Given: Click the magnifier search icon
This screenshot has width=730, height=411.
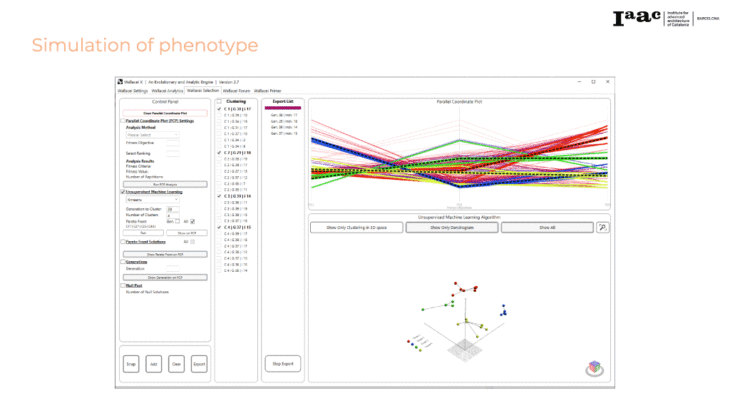Looking at the screenshot, I should pos(603,228).
